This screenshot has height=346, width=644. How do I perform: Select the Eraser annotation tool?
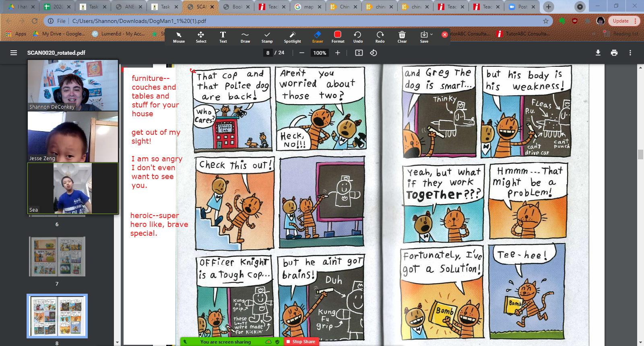318,37
